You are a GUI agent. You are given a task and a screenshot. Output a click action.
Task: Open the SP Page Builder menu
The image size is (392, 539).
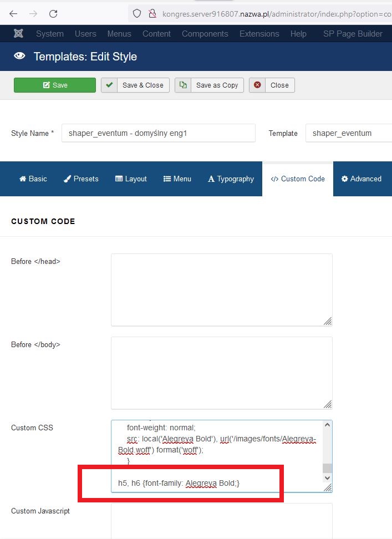[353, 34]
